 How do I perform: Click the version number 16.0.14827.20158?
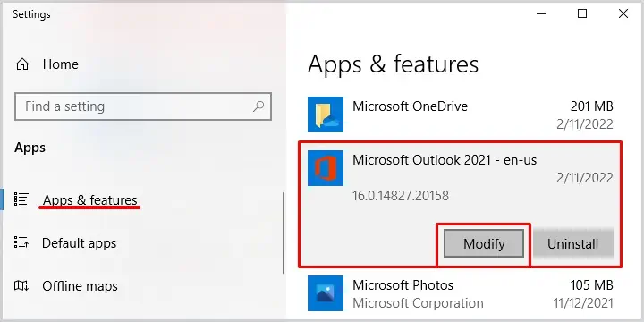pos(401,196)
